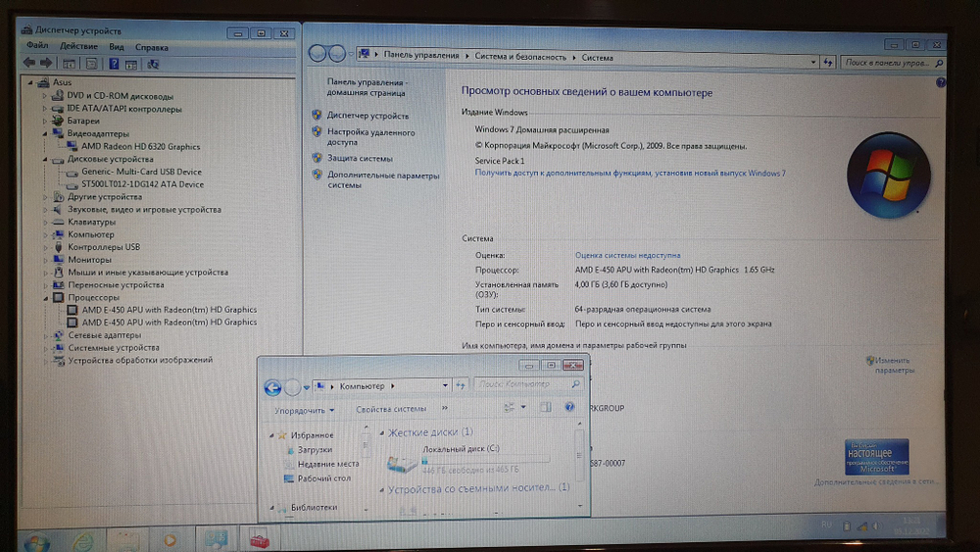Image resolution: width=980 pixels, height=552 pixels.
Task: Select Загрузки in navigation pane
Action: 315,449
